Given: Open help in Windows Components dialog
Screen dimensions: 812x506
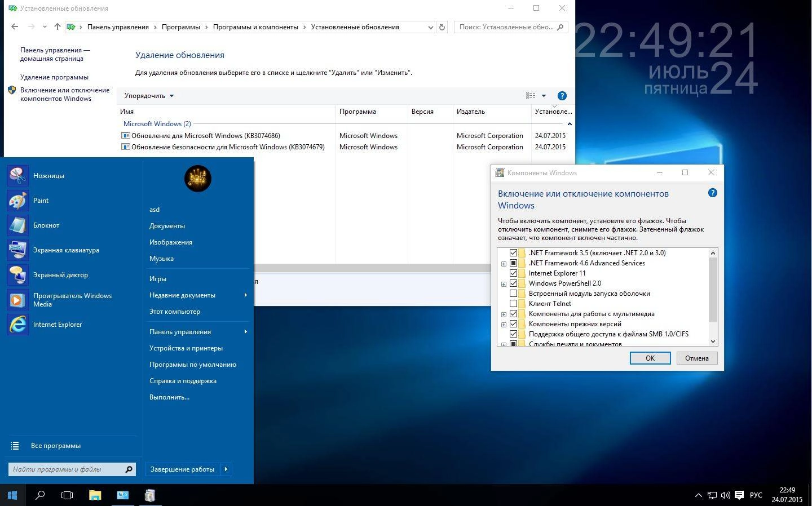Looking at the screenshot, I should coord(713,193).
